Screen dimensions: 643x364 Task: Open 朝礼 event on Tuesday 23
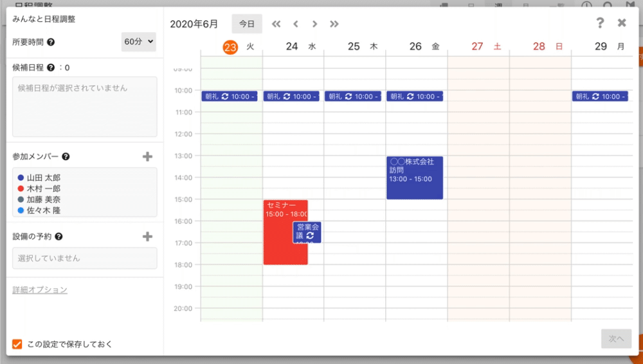point(230,96)
